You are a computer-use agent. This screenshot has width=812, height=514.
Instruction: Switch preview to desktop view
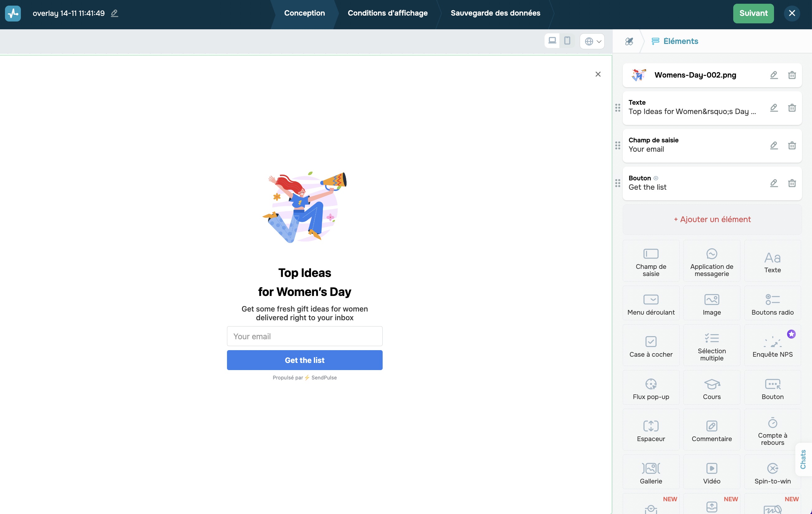(x=552, y=40)
